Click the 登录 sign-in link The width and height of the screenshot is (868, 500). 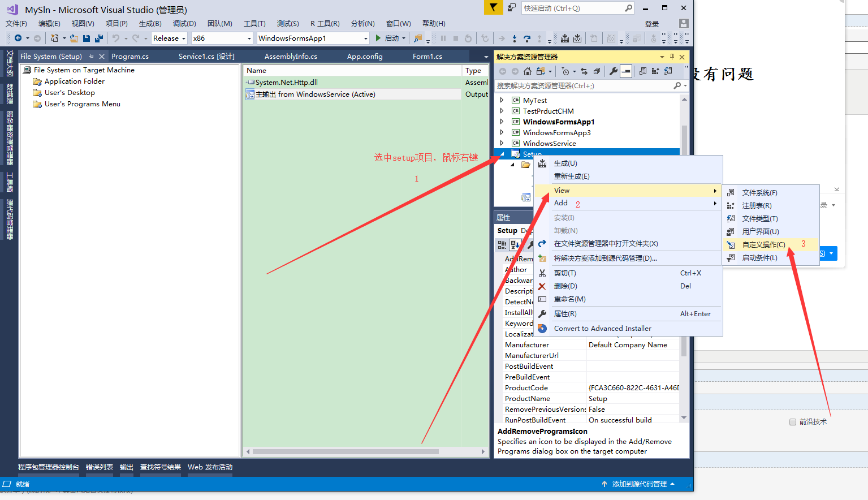pos(652,24)
